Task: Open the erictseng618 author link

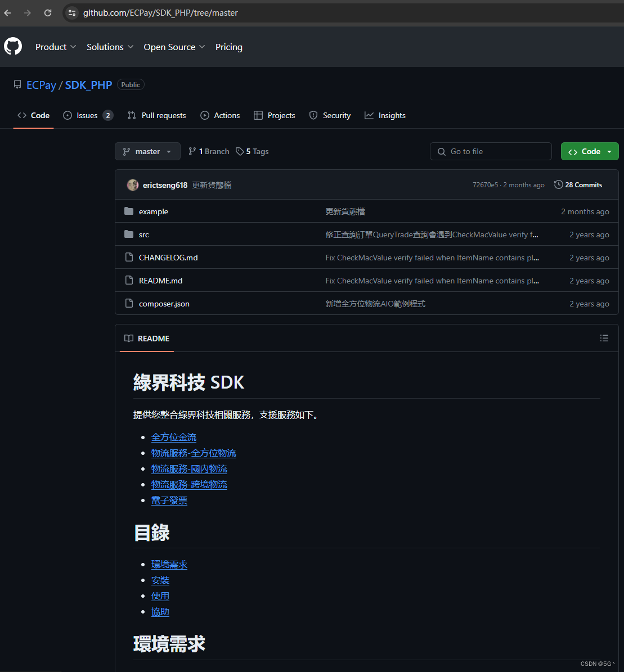Action: [165, 185]
